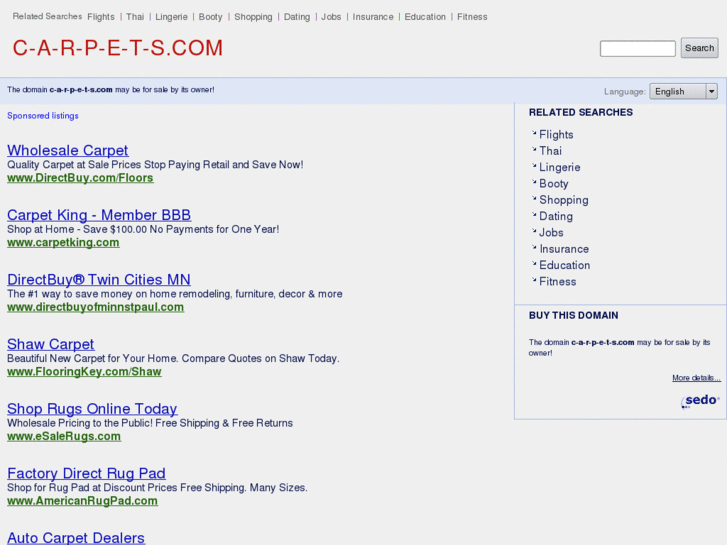Click 'Wholesale Pricing to the Public' description
The image size is (727, 545).
coord(150,423)
